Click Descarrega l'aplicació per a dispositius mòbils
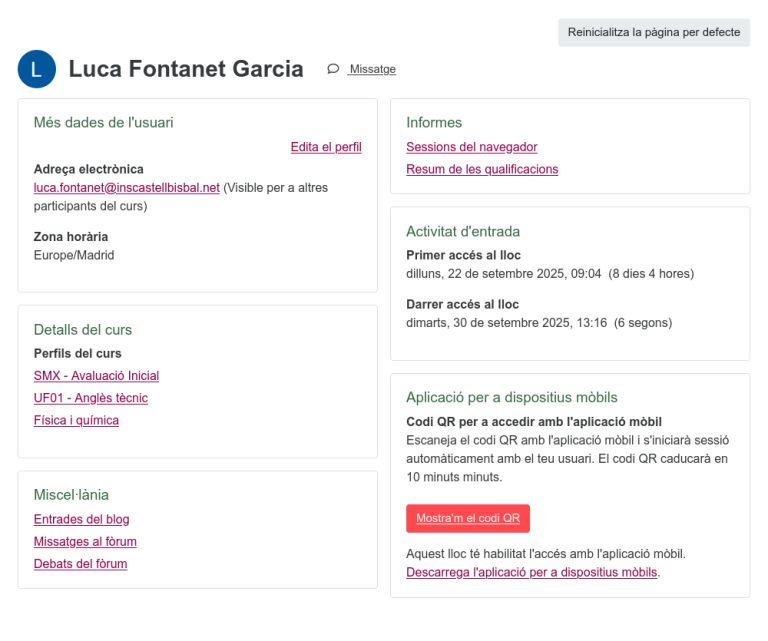The width and height of the screenshot is (768, 641). (532, 572)
